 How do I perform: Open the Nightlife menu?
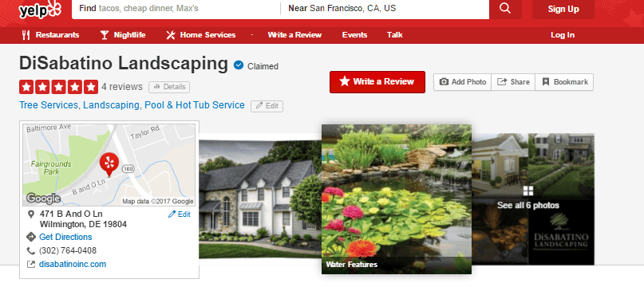[x=123, y=35]
